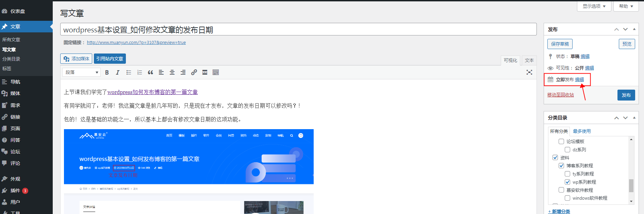Toggle bold formatting in editor toolbar
The height and width of the screenshot is (214, 644).
(107, 72)
